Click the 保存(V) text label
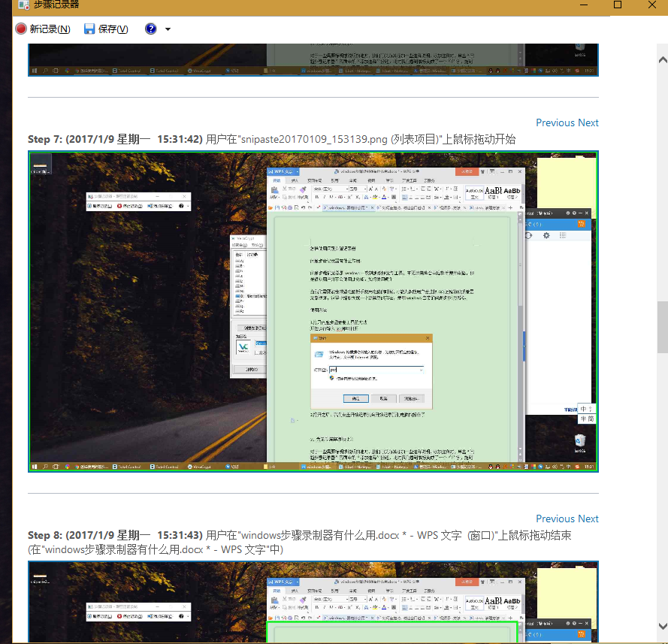The height and width of the screenshot is (644, 668). click(113, 29)
